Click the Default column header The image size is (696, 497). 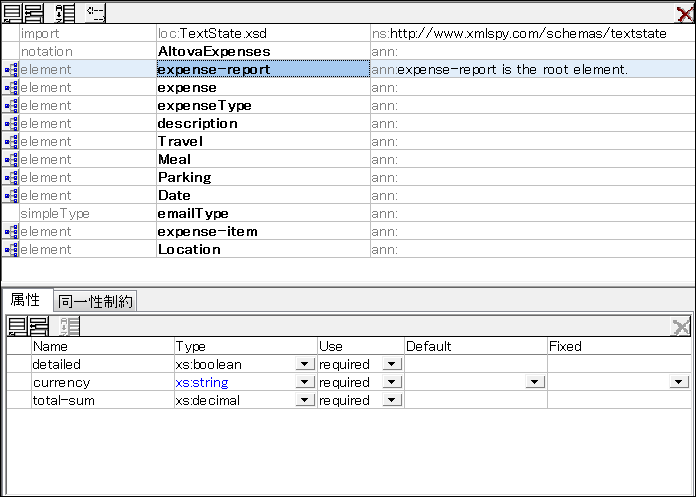point(476,346)
